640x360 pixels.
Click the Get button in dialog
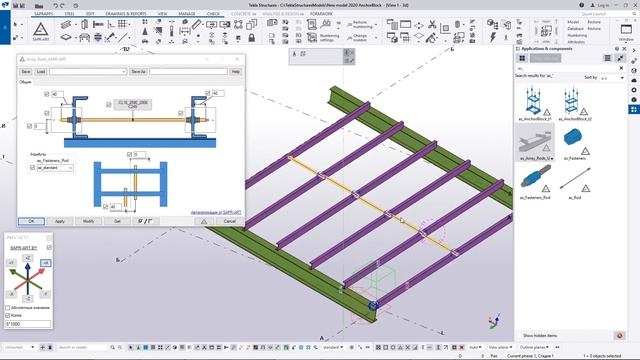point(117,221)
